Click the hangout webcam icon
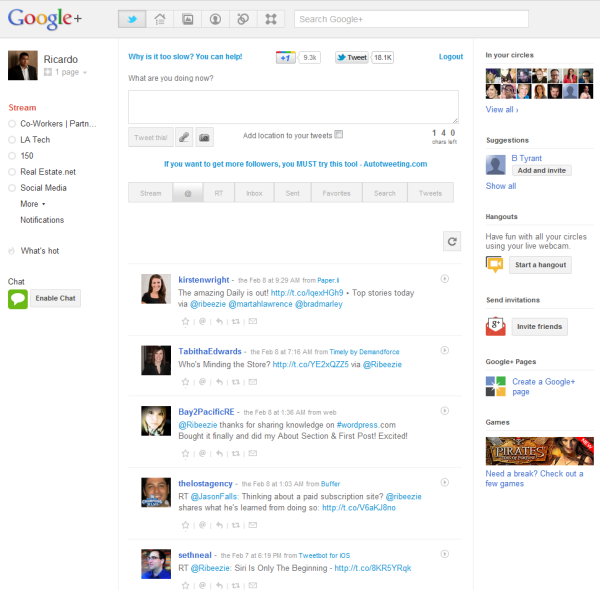This screenshot has height=590, width=600. coord(494,264)
